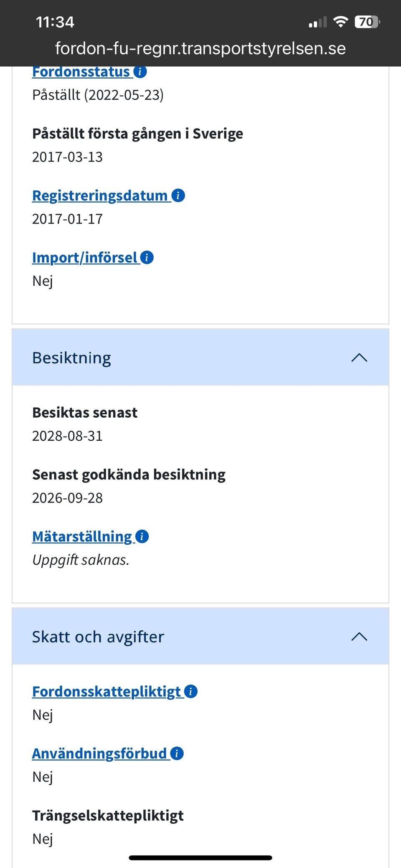401x868 pixels.
Task: Open the Registreringsdatum link
Action: 100,195
